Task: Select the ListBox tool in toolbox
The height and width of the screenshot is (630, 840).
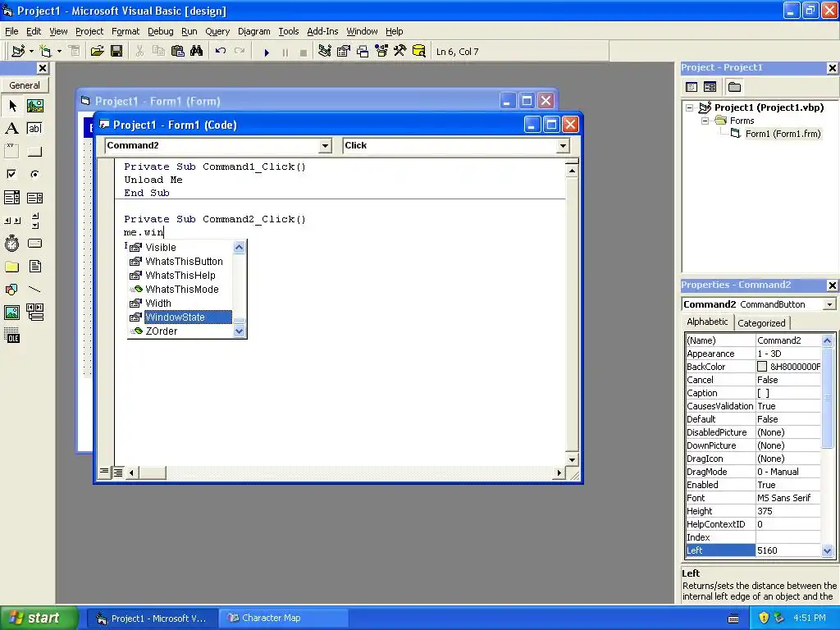Action: (34, 198)
